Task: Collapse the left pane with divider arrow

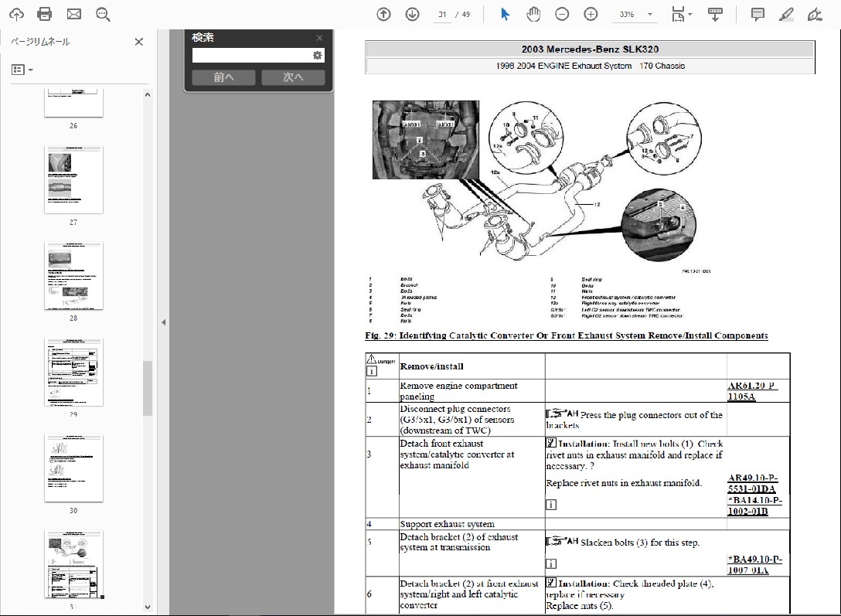Action: 163,322
